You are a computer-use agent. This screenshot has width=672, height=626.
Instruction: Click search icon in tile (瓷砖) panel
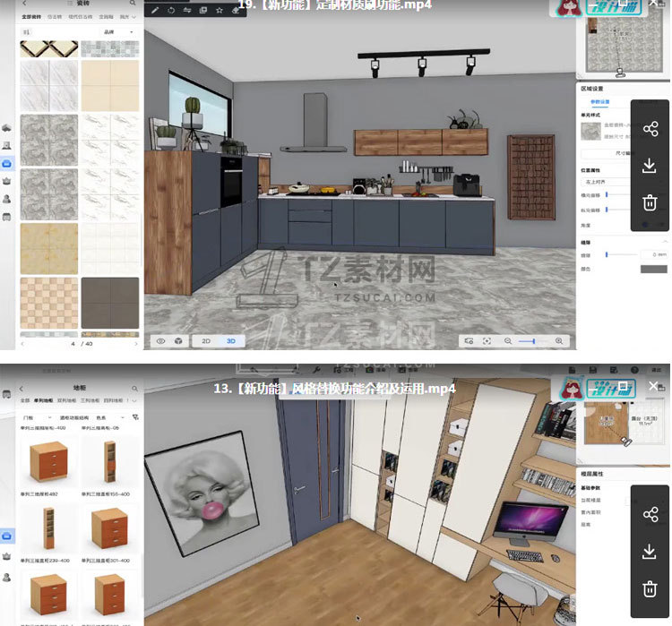click(x=133, y=3)
